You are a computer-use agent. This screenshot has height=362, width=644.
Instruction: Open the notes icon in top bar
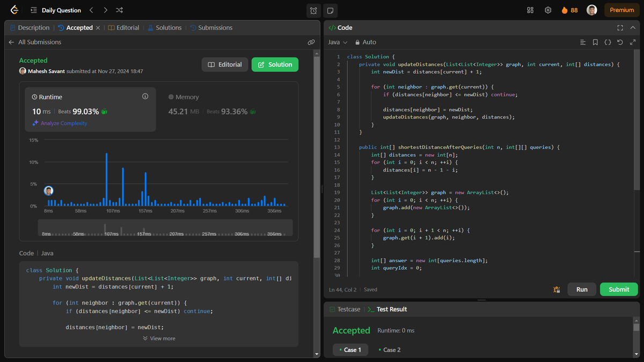pos(330,10)
